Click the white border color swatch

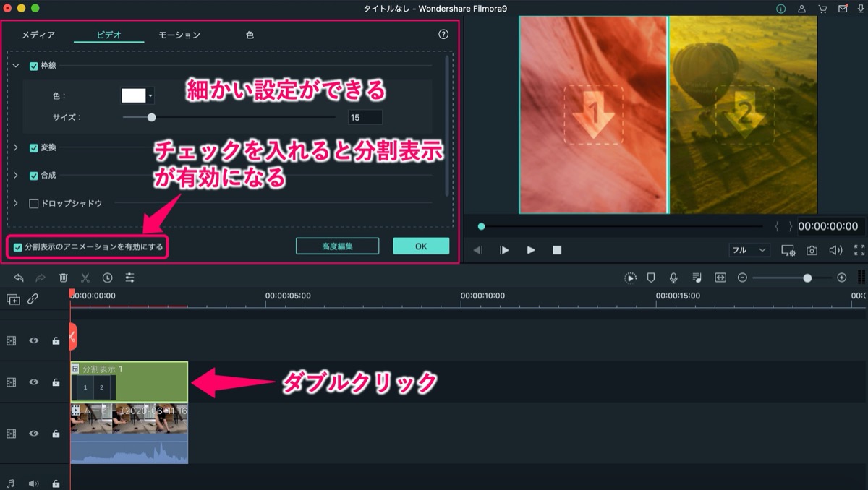(133, 95)
